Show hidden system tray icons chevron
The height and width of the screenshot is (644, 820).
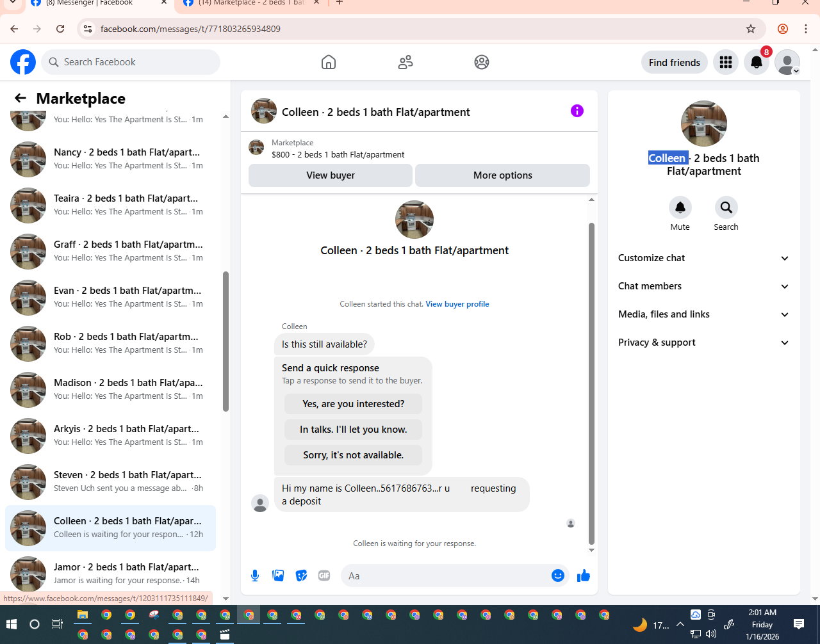click(680, 624)
